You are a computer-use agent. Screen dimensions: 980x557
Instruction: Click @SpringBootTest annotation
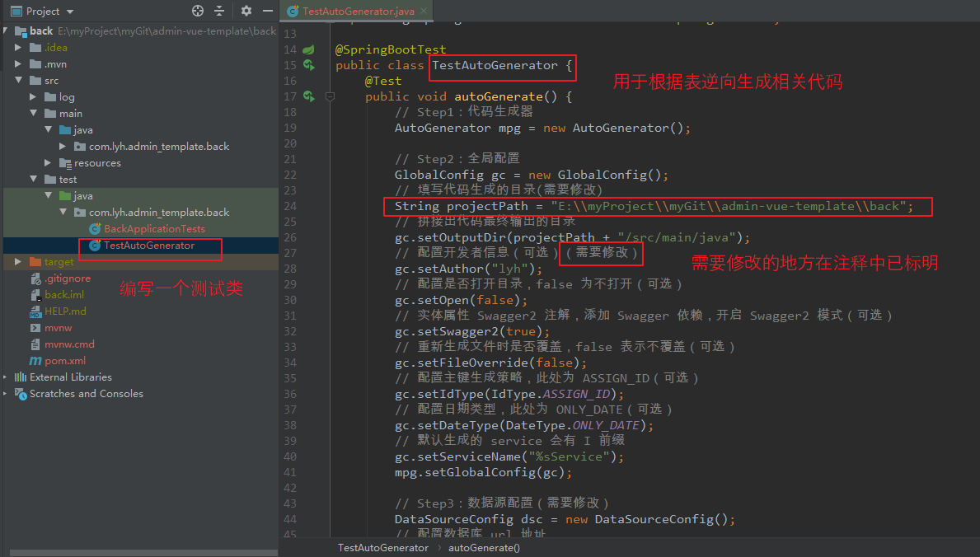[391, 49]
